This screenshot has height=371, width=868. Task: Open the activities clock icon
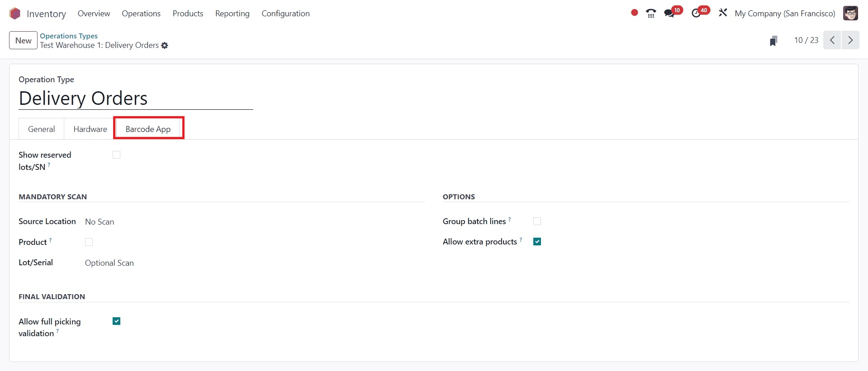coord(696,14)
